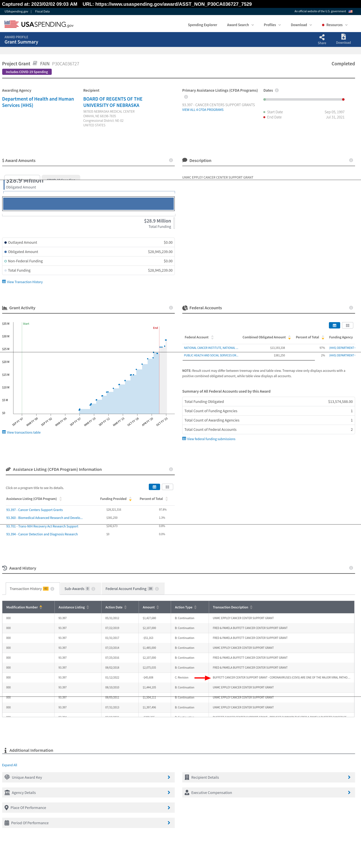
Task: Open Federal Accounts info icon
Action: click(x=351, y=308)
